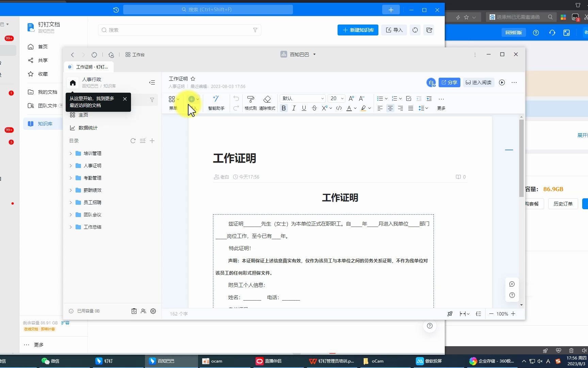Open knowledge base members icon
The height and width of the screenshot is (368, 588).
(x=143, y=311)
